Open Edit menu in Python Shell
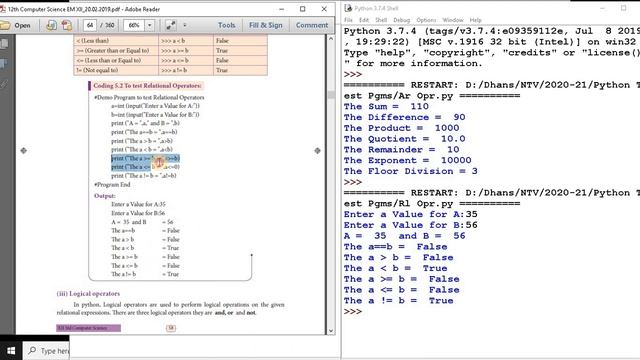Image resolution: width=640 pixels, height=360 pixels. tap(364, 20)
